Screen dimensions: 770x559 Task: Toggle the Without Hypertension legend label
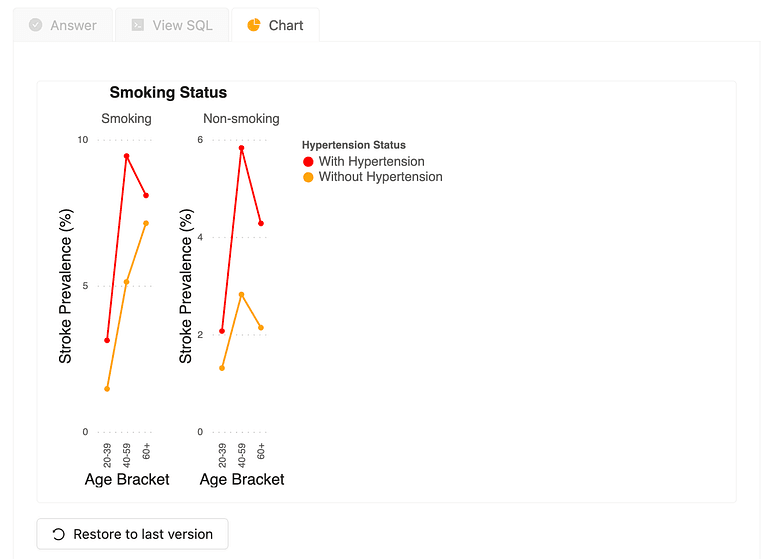coord(380,177)
